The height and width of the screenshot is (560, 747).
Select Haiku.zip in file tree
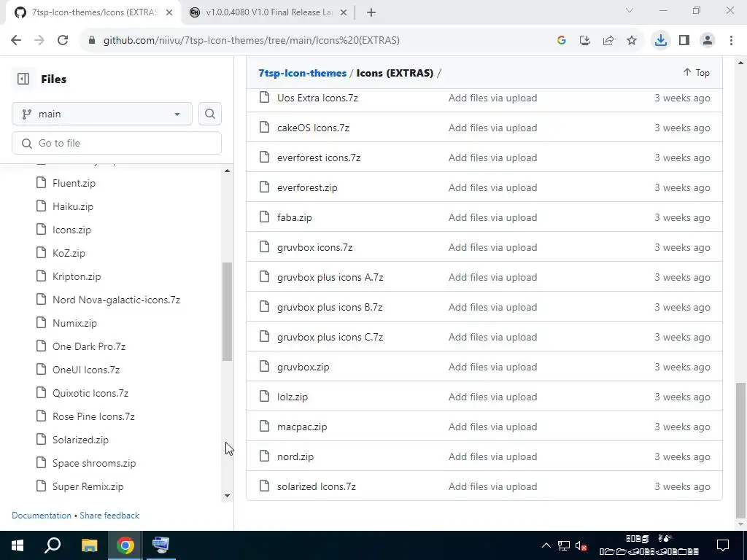(73, 206)
